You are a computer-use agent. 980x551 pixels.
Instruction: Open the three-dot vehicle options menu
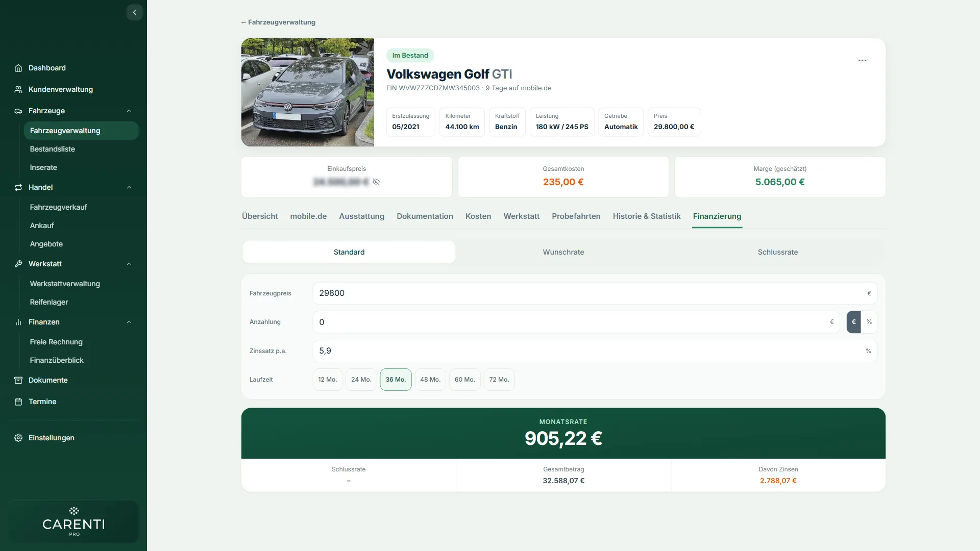point(862,60)
